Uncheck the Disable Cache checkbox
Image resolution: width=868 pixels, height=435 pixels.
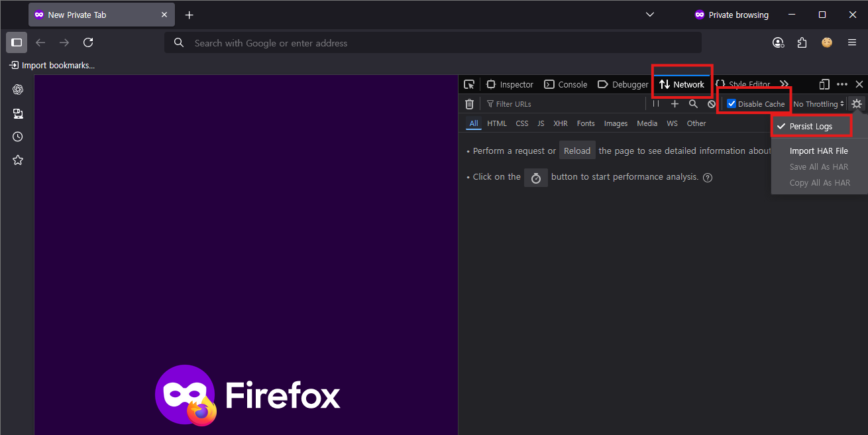point(732,103)
